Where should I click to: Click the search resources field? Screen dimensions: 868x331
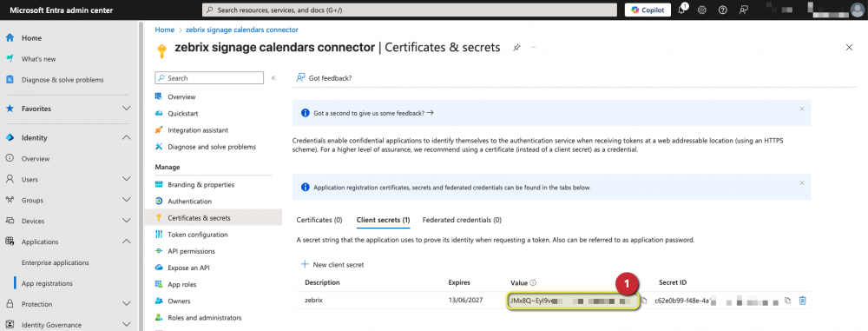tap(410, 10)
